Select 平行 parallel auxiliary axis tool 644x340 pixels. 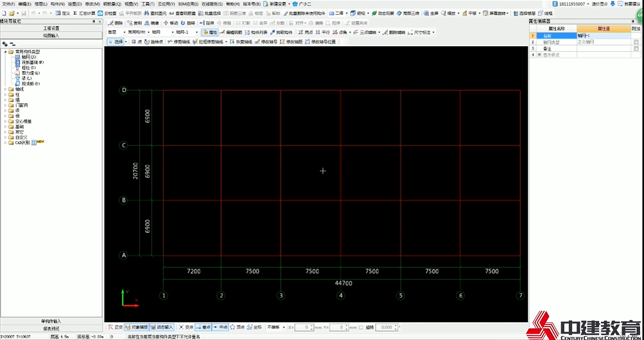tap(322, 32)
